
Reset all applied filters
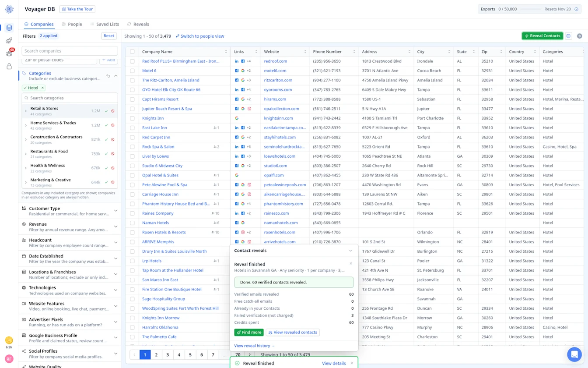click(109, 36)
